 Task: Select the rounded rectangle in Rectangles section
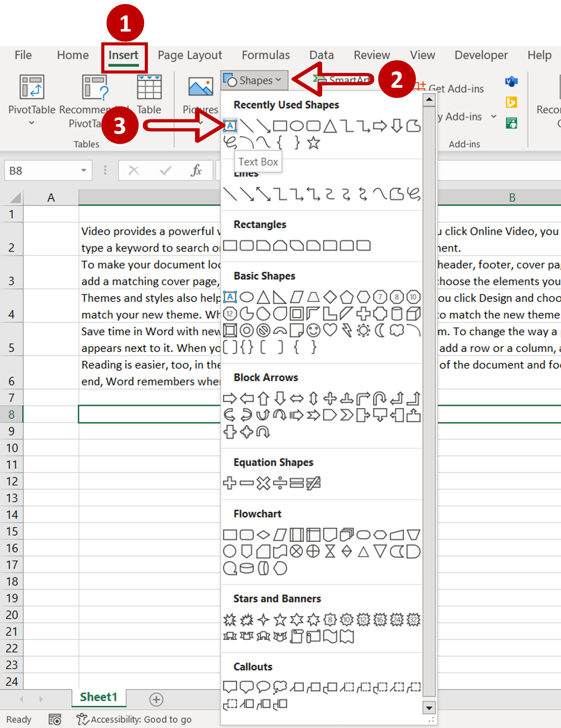pos(246,246)
